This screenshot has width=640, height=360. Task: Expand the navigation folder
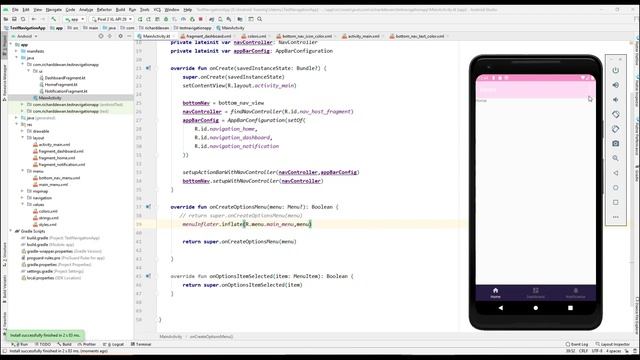(x=22, y=198)
